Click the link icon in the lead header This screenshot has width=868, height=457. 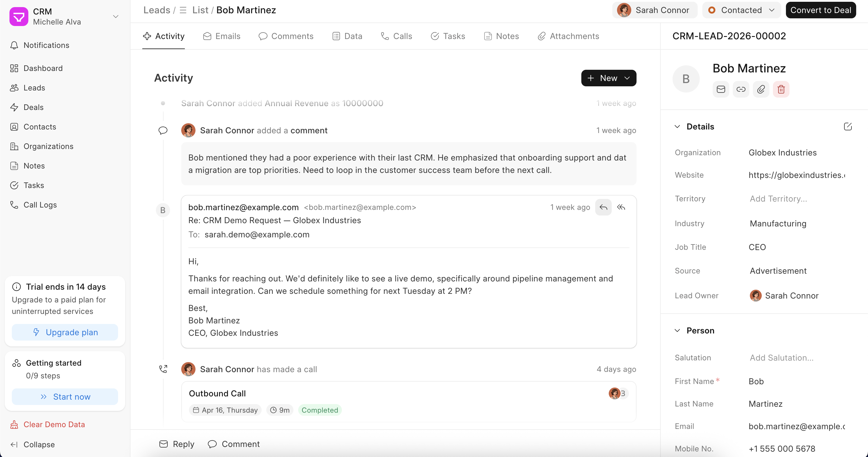click(x=741, y=89)
